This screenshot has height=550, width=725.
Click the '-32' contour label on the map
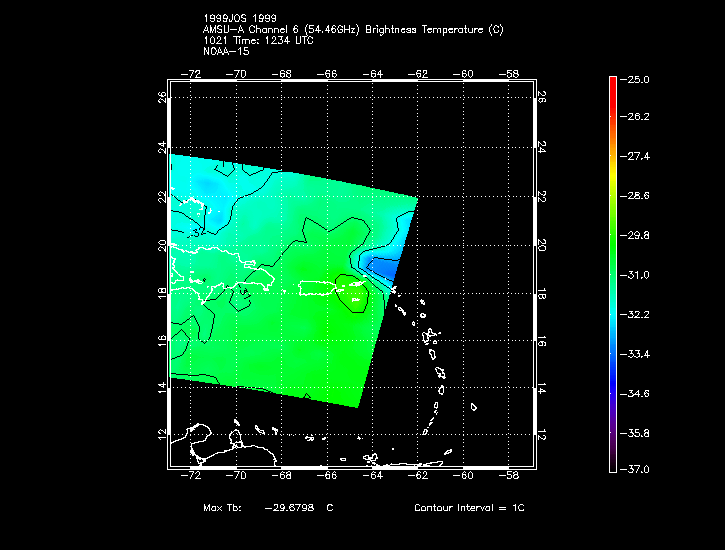point(198,232)
